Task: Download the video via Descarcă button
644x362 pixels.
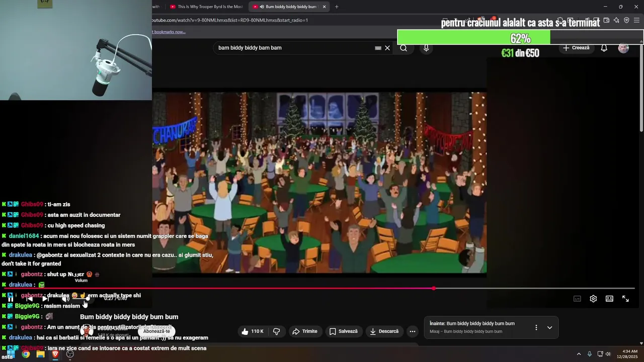Action: coord(384,331)
